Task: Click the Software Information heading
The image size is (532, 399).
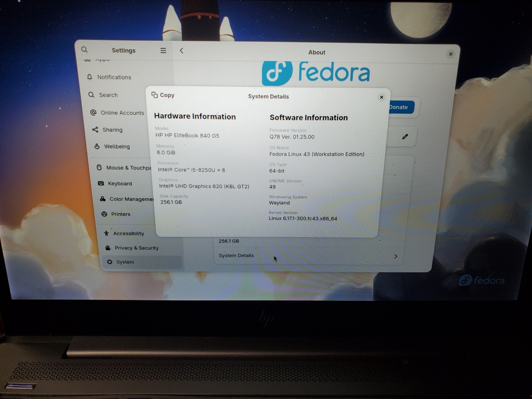Action: (309, 117)
